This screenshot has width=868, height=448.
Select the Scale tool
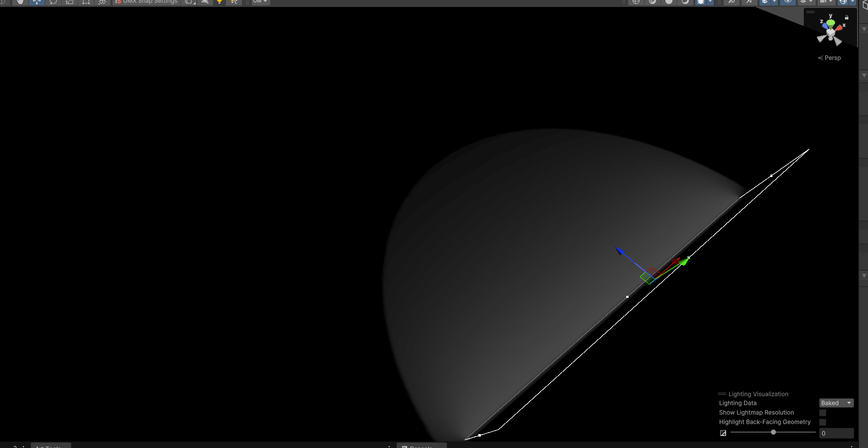tap(70, 2)
